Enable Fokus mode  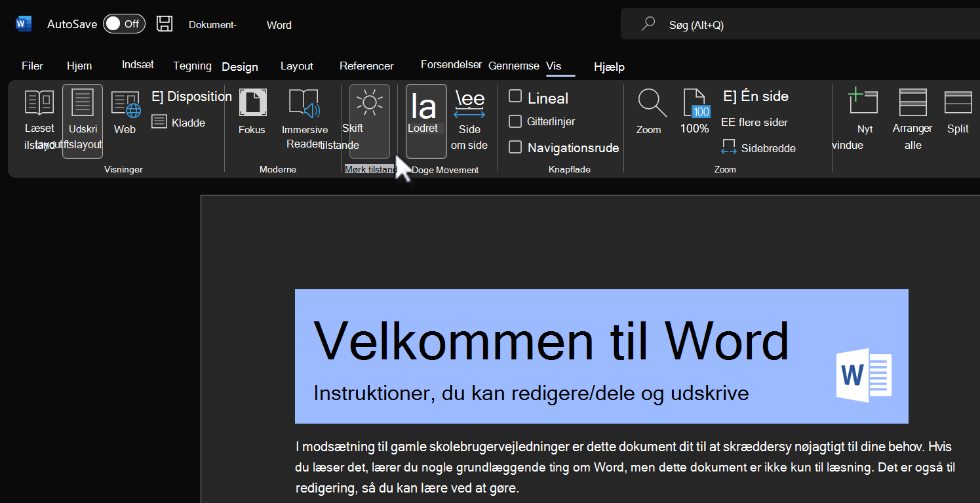[252, 112]
